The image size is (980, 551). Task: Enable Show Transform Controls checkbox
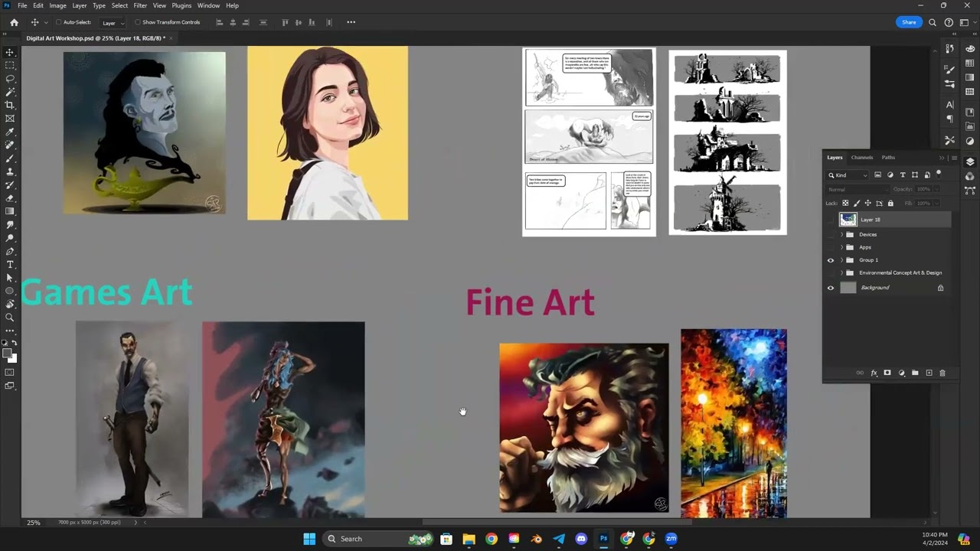[138, 22]
